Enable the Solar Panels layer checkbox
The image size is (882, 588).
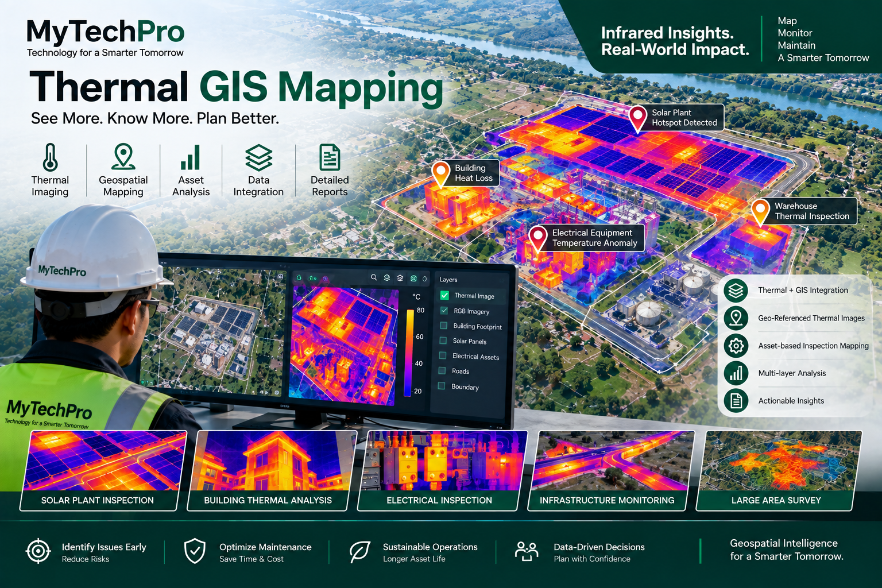tap(443, 341)
